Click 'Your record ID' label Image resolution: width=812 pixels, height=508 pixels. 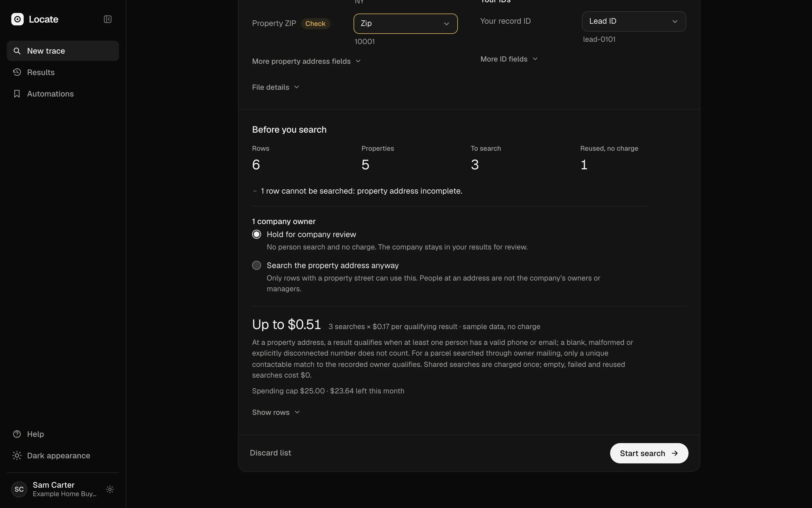[x=505, y=21]
